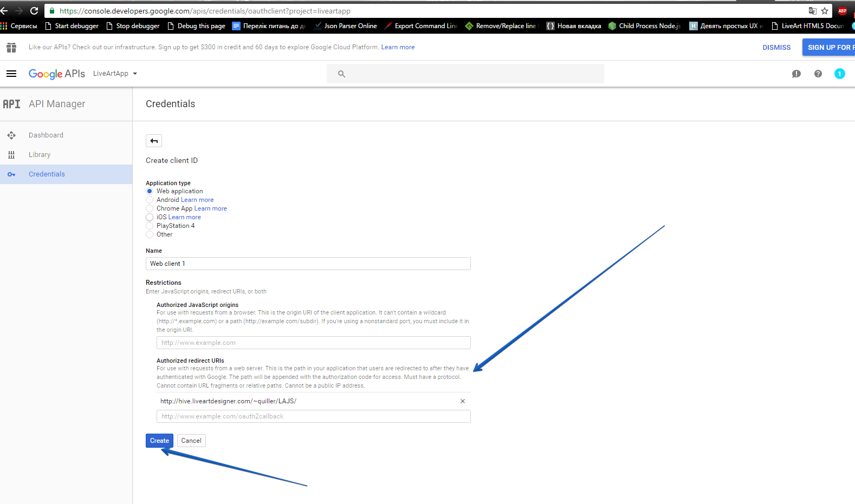The image size is (855, 504).
Task: Click Sign up for free trial button
Action: (x=829, y=48)
